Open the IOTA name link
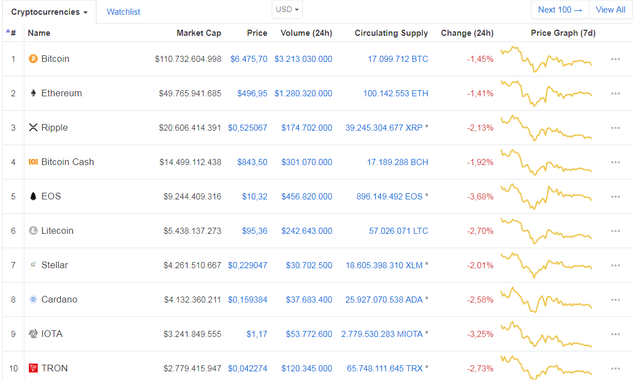 (x=52, y=334)
